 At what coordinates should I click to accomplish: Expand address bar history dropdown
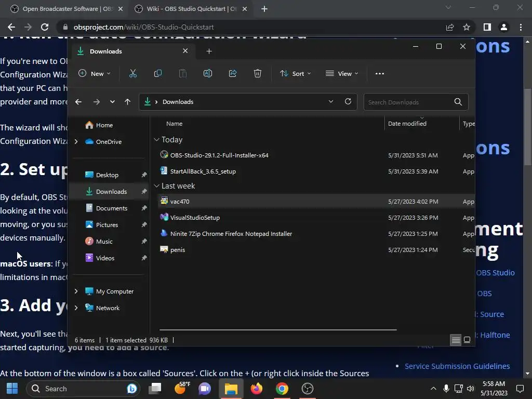point(331,101)
